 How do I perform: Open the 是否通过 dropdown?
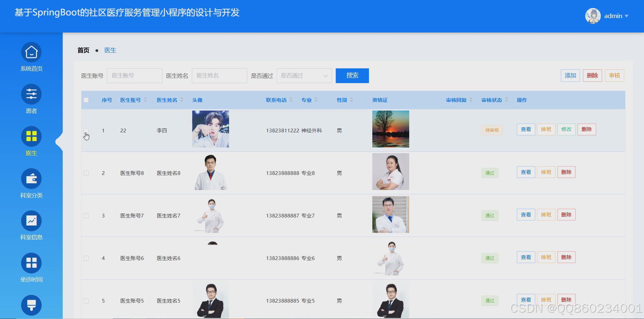point(304,76)
